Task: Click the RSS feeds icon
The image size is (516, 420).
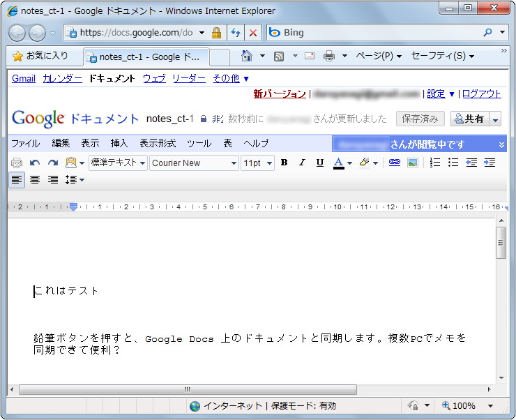Action: (x=279, y=57)
